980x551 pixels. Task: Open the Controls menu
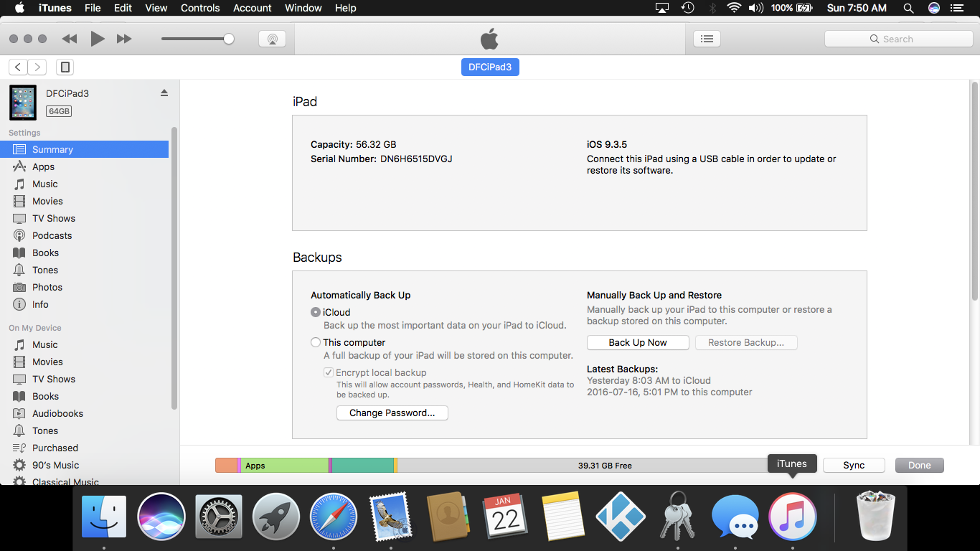(200, 8)
